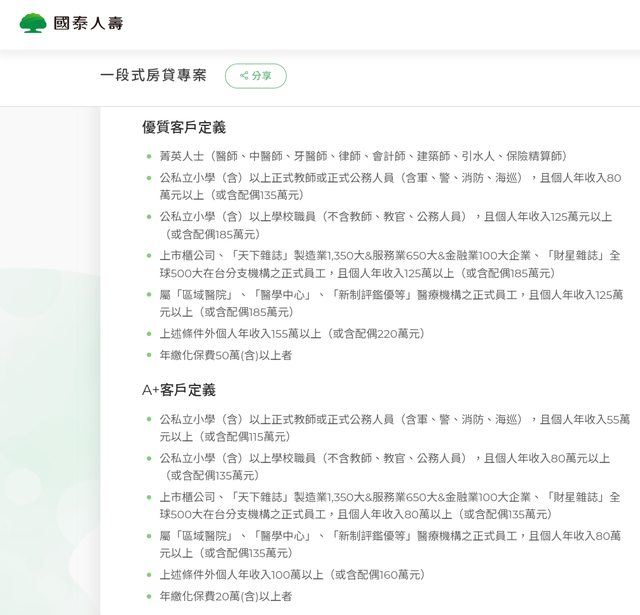
Task: Click the 個人年收入155萬以上 list item
Action: pos(292,333)
